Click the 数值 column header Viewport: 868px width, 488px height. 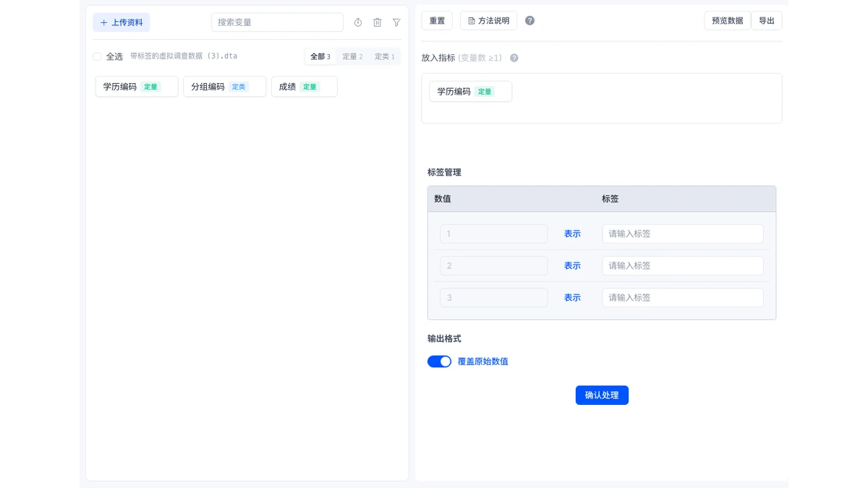pyautogui.click(x=443, y=199)
